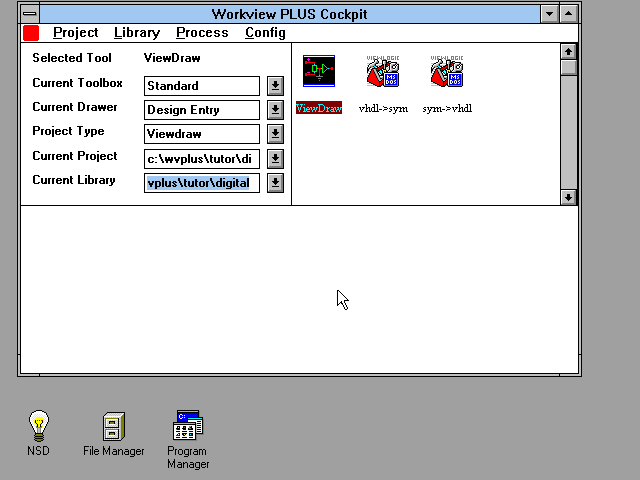The image size is (640, 480).
Task: Expand the Current Library dropdown
Action: pos(275,183)
